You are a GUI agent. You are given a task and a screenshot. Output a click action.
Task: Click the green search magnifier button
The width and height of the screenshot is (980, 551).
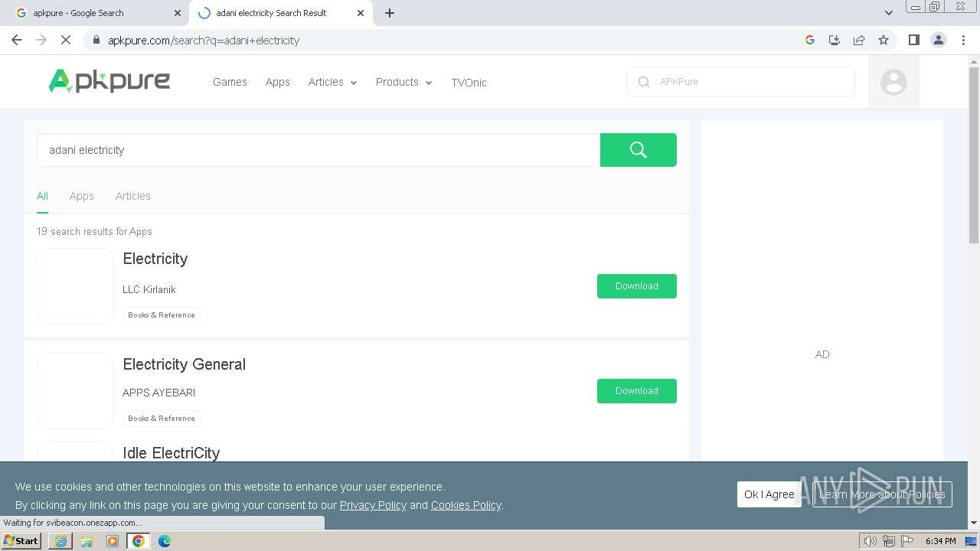pyautogui.click(x=639, y=150)
